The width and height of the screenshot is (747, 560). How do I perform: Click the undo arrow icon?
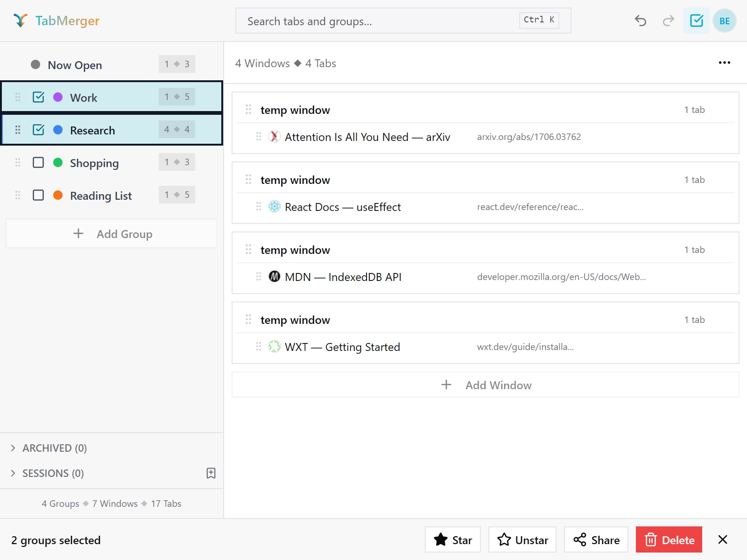(641, 21)
